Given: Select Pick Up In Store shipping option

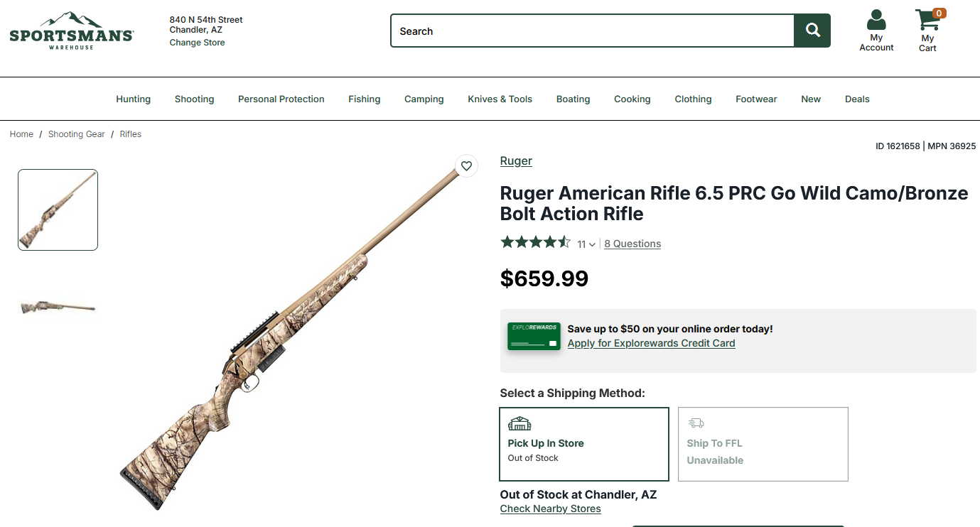Looking at the screenshot, I should (x=584, y=444).
